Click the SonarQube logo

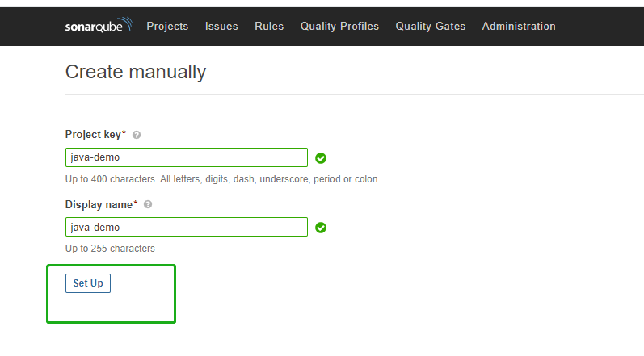click(98, 27)
